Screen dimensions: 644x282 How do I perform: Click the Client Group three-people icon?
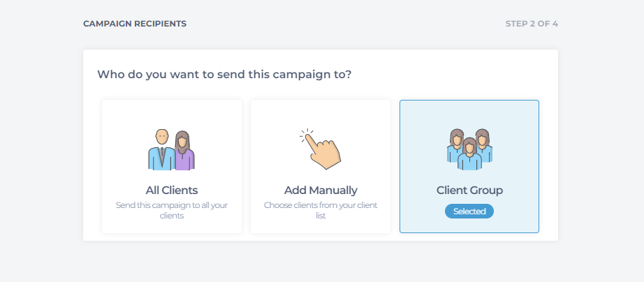pos(469,149)
